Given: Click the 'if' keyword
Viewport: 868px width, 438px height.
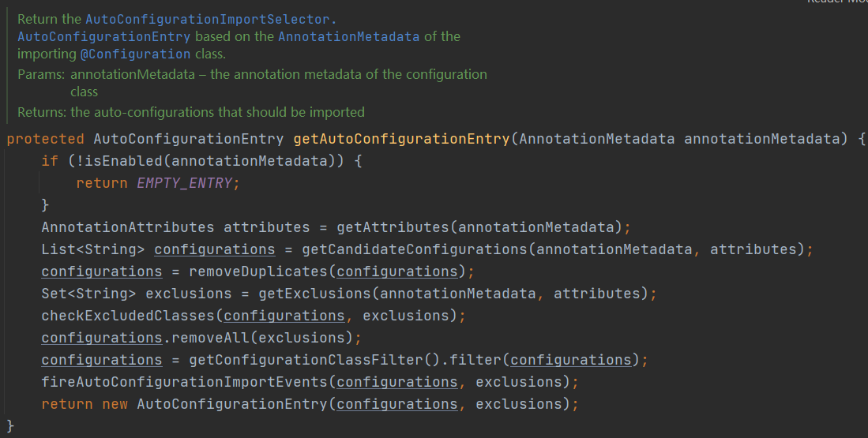Looking at the screenshot, I should 50,161.
